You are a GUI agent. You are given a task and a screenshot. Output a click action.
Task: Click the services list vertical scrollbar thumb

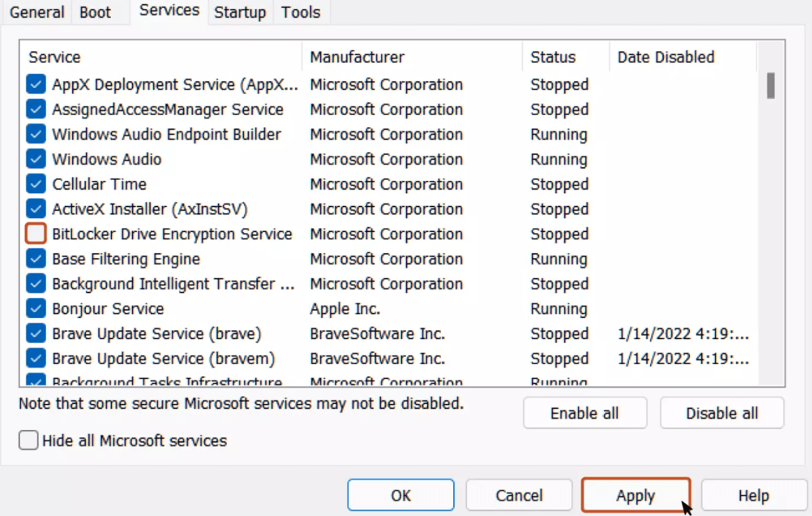point(771,86)
